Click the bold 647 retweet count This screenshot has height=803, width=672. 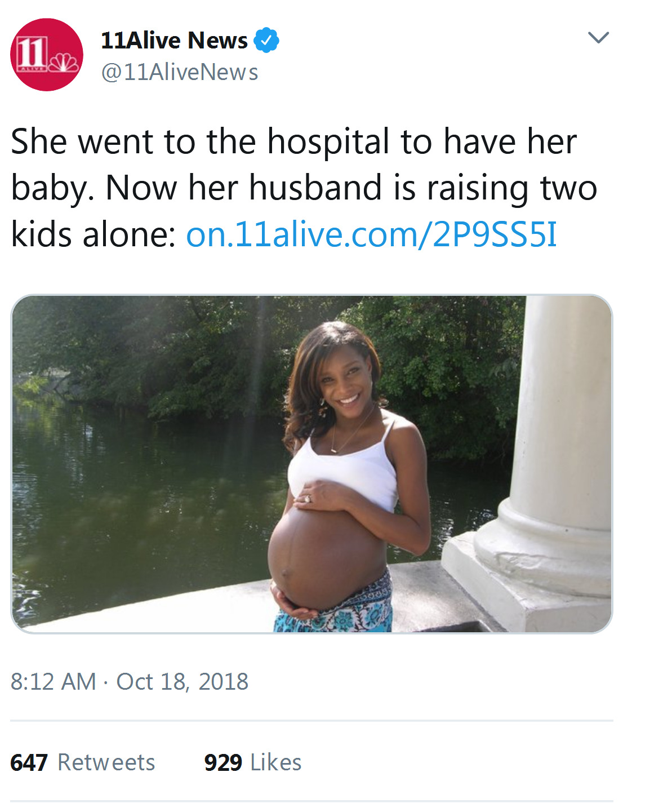(29, 762)
